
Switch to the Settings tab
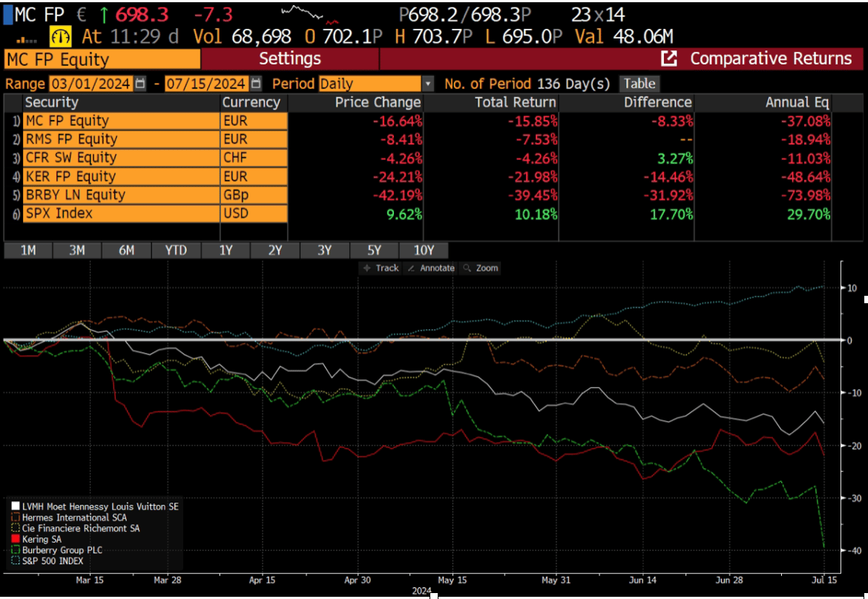click(290, 58)
